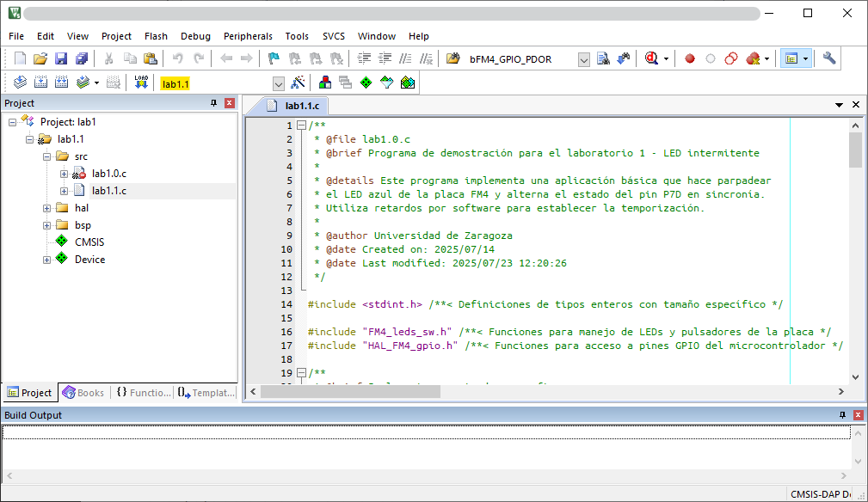Open the lab1.1 target selection dropdown
The image size is (868, 502).
(x=278, y=84)
